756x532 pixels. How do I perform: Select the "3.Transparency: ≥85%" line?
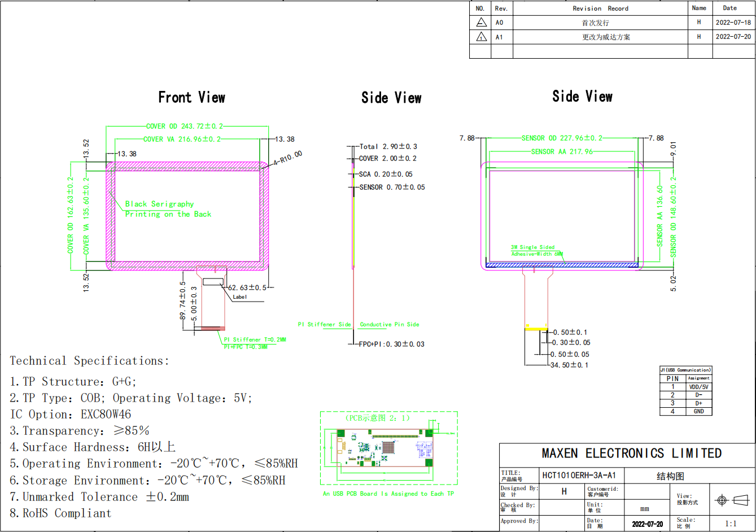(x=80, y=431)
